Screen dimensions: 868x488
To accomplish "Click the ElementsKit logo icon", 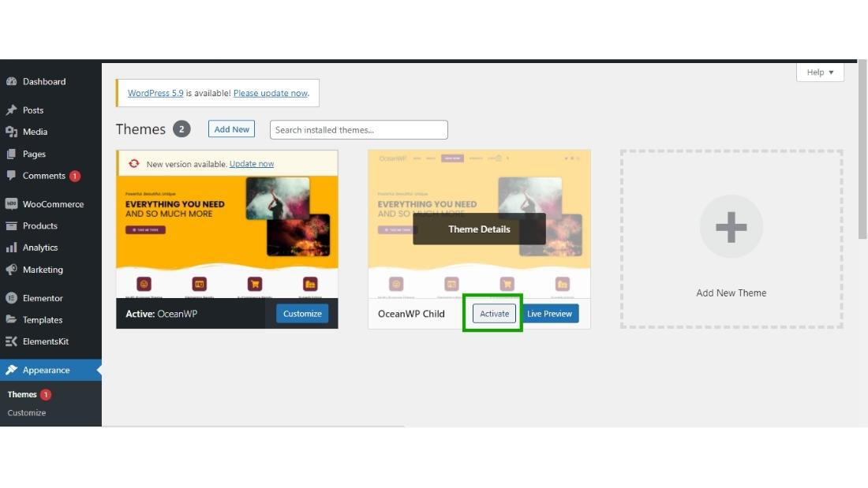I will coord(11,341).
